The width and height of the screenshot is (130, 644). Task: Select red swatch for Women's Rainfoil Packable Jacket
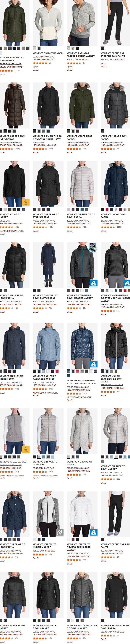(x=57, y=371)
